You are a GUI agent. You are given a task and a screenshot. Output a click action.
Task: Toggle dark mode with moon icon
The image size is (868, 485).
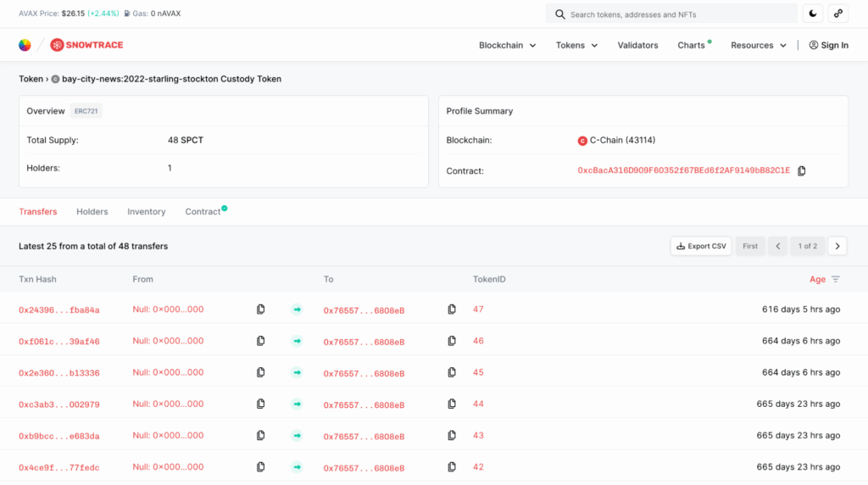[x=813, y=14]
